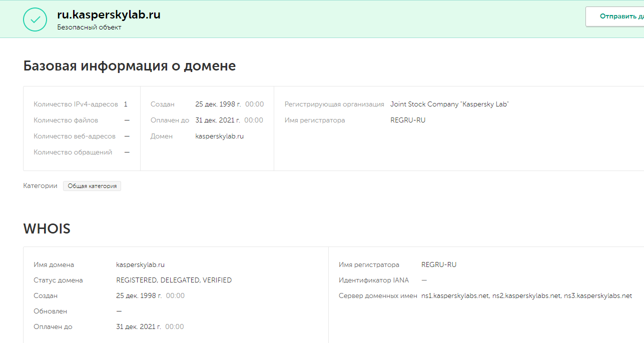
Task: Select the ru.kasperskylab.ru heading
Action: (109, 14)
